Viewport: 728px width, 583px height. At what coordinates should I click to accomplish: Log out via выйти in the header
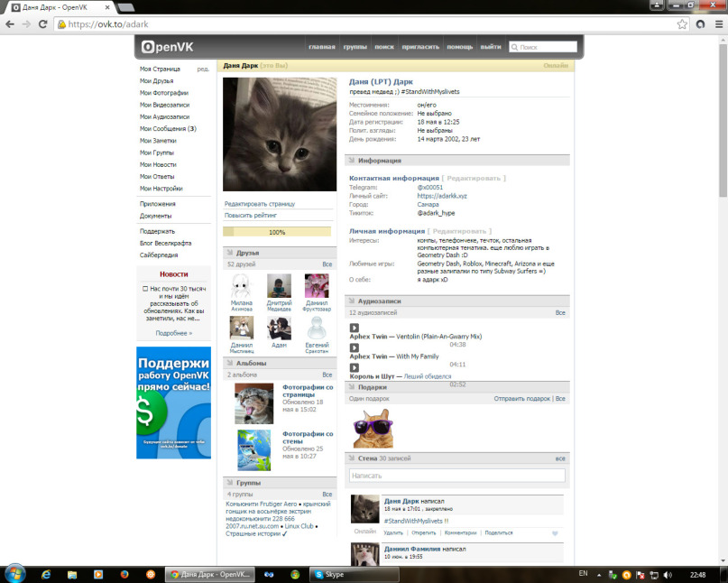coord(491,47)
